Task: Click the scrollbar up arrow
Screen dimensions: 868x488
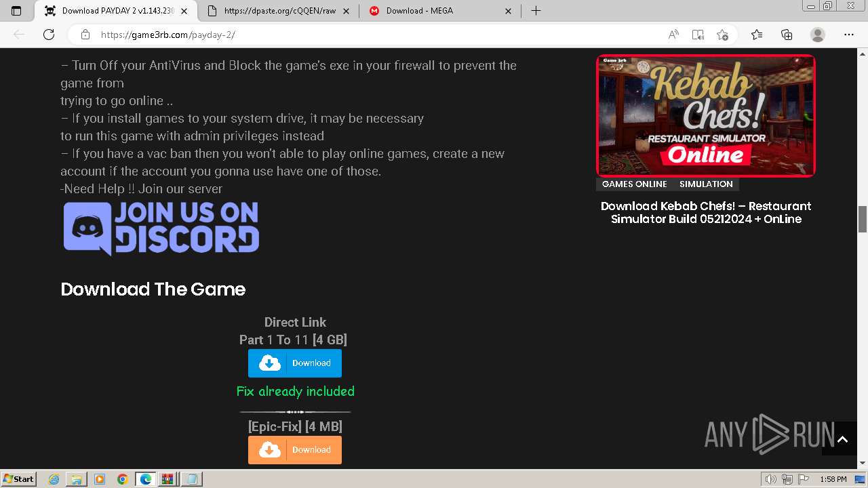Action: click(x=863, y=54)
